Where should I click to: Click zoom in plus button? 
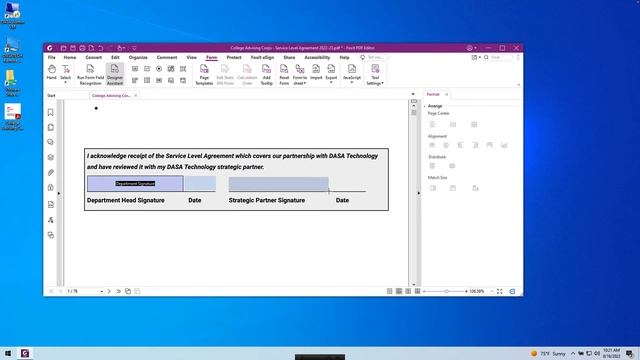[x=467, y=291]
